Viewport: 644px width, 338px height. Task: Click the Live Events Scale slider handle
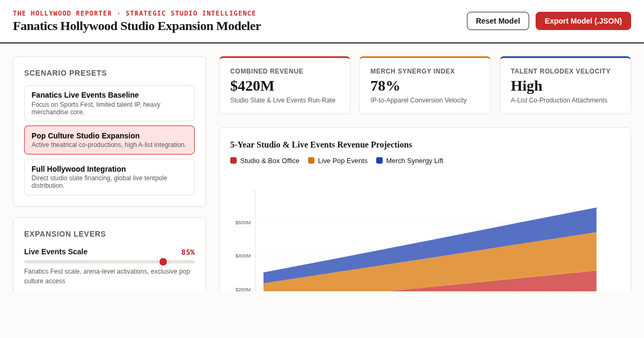(163, 262)
